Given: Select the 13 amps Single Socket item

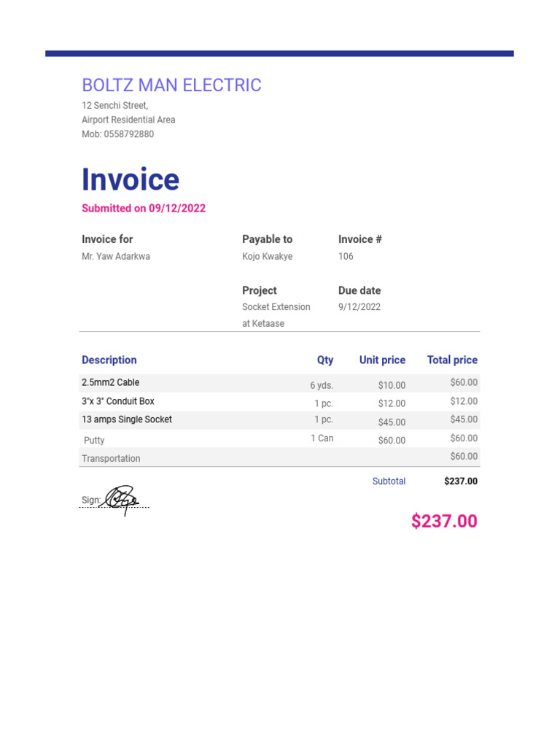Looking at the screenshot, I should (x=127, y=419).
